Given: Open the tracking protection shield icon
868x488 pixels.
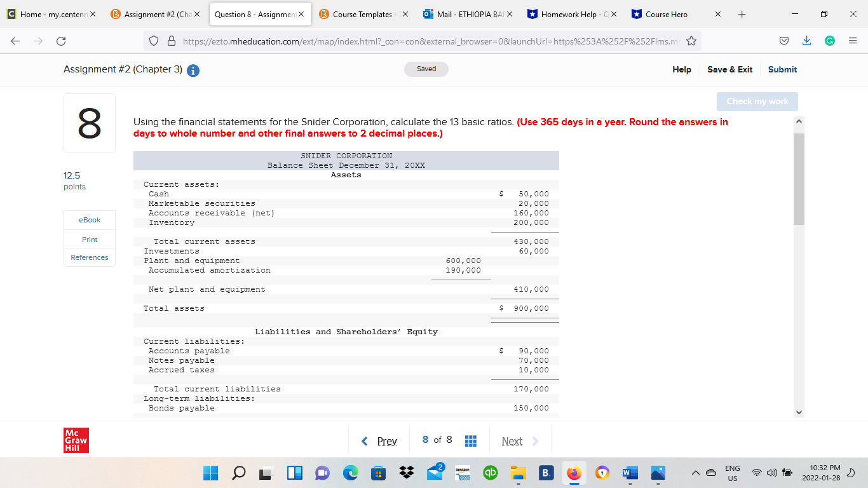Looking at the screenshot, I should [153, 42].
